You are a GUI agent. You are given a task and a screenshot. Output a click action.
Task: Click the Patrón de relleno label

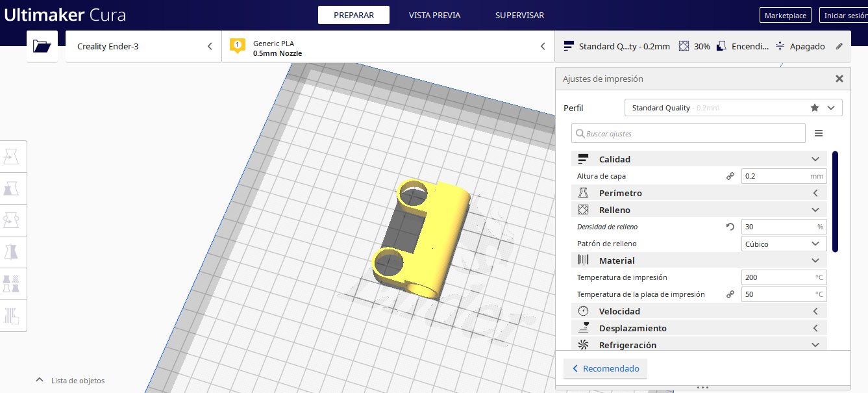click(x=607, y=244)
